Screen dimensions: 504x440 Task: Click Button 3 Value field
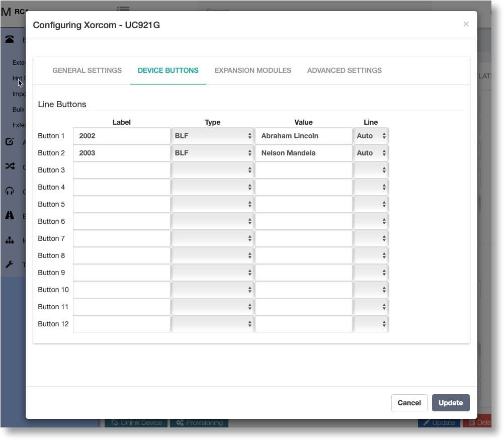303,170
